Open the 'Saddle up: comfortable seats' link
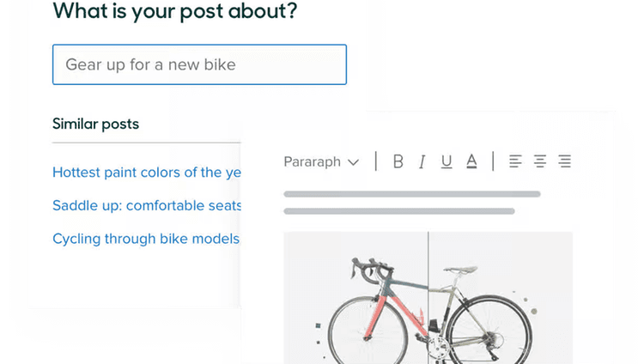This screenshot has height=364, width=644. pos(147,205)
